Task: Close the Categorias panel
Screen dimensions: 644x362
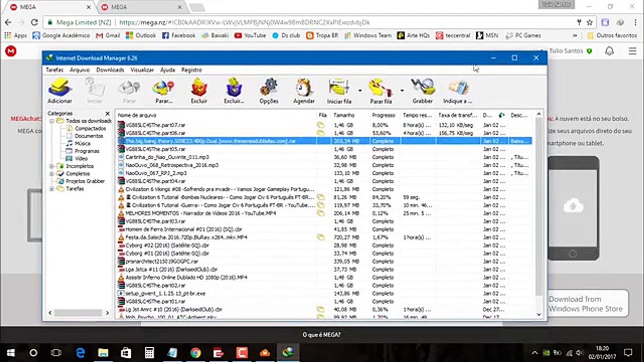Action: coord(107,113)
